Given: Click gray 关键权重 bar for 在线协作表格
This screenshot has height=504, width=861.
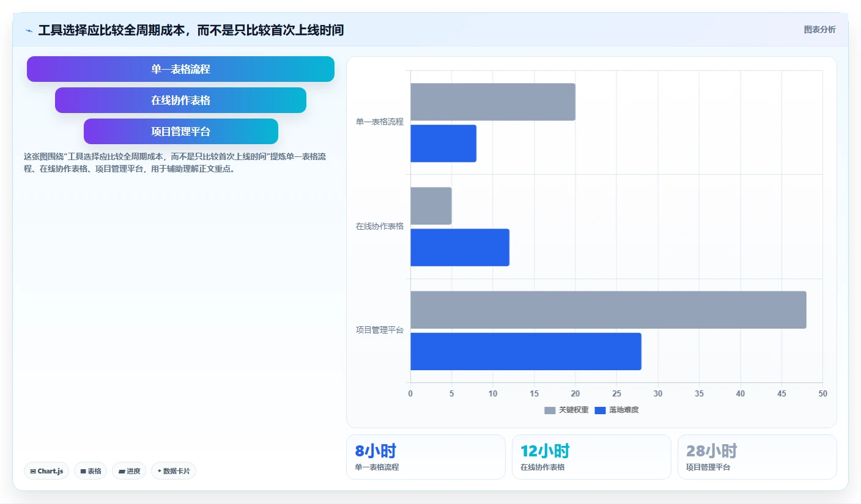Looking at the screenshot, I should pos(431,206).
